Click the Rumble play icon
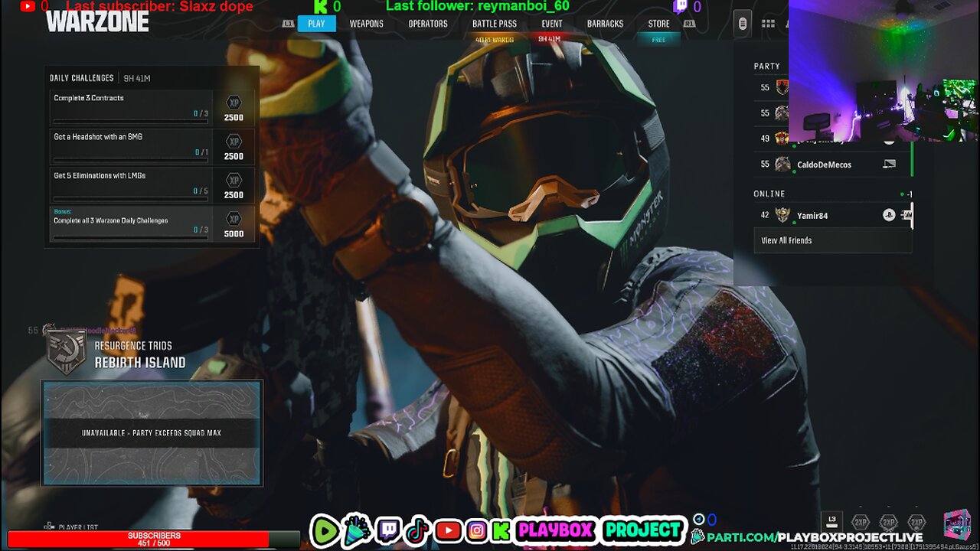Image resolution: width=980 pixels, height=551 pixels. pyautogui.click(x=325, y=530)
